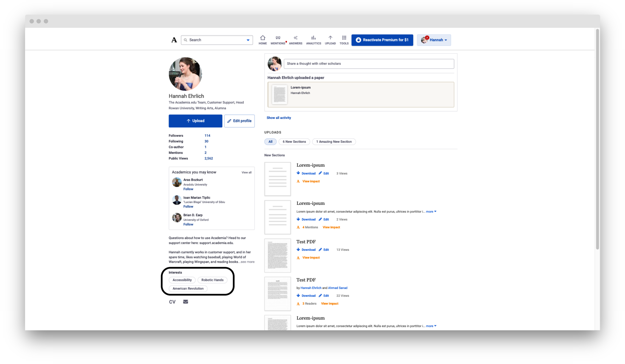
Task: Click the CV icon below Interests
Action: [172, 302]
